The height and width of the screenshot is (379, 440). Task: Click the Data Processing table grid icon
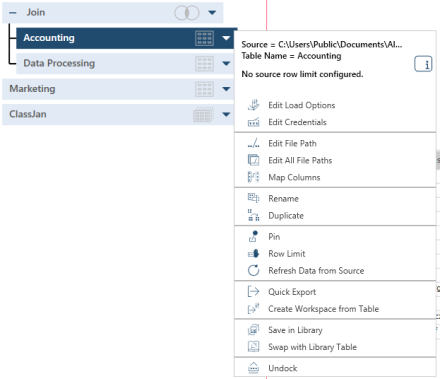204,64
